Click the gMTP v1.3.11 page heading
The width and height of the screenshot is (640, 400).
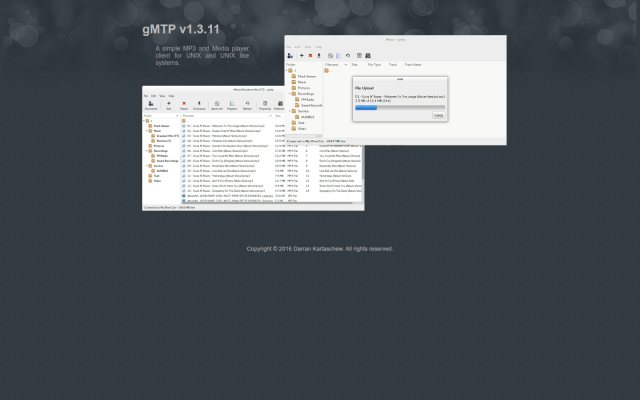click(x=181, y=29)
